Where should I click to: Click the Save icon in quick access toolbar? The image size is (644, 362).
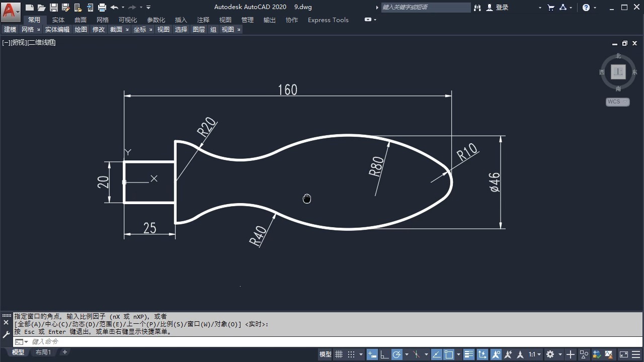pyautogui.click(x=54, y=8)
